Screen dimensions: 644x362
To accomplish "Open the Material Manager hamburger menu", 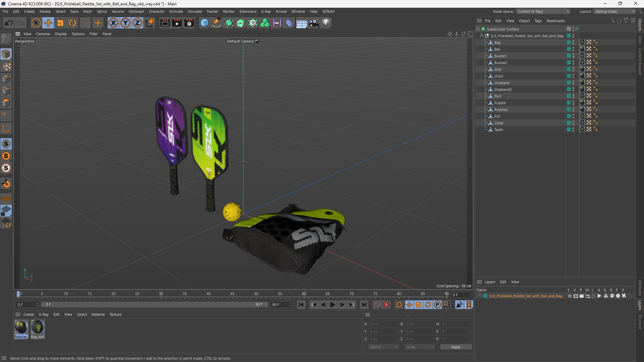I will click(x=18, y=314).
